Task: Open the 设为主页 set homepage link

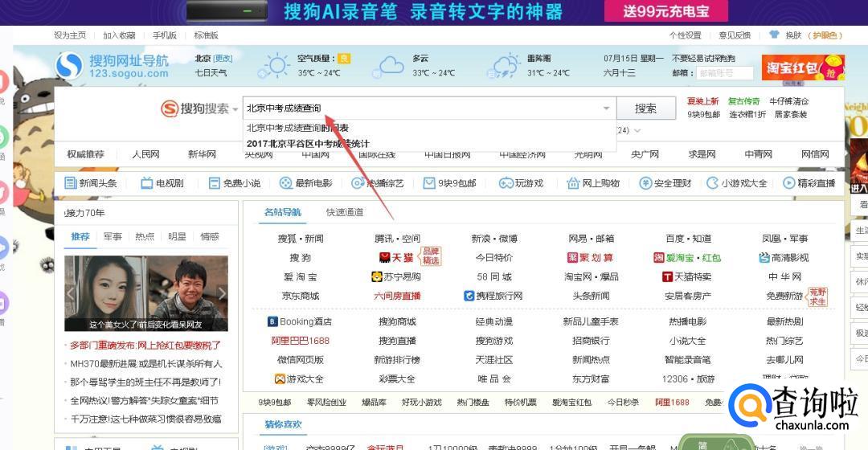Action: click(70, 35)
